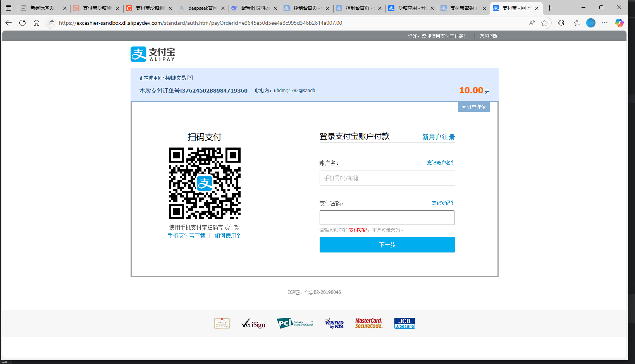Click the Alipay payment QR code

(205, 183)
